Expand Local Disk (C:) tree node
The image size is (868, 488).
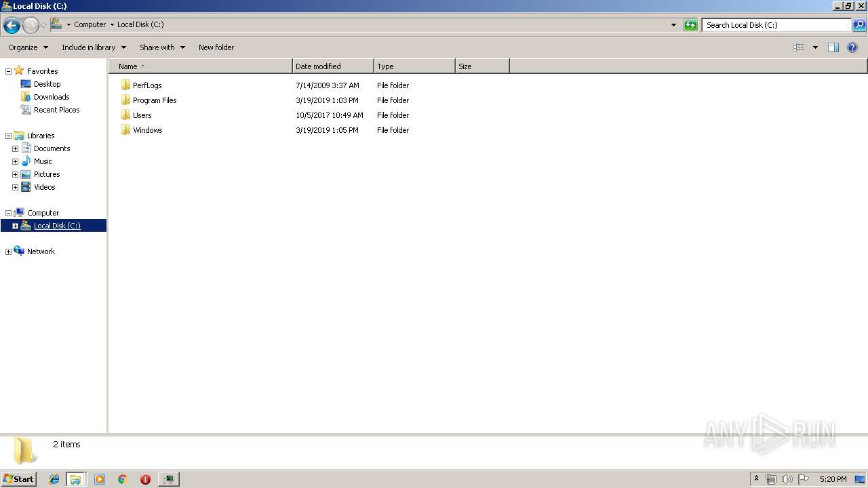[15, 226]
